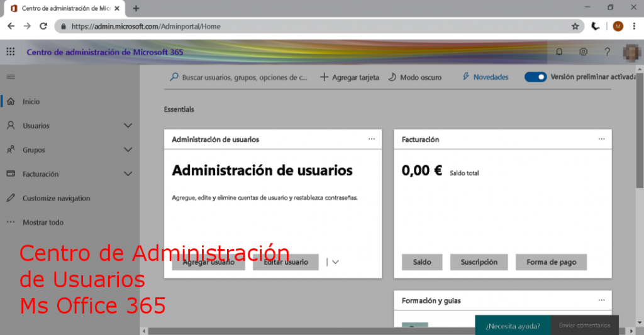Open a new browser tab

136,8
